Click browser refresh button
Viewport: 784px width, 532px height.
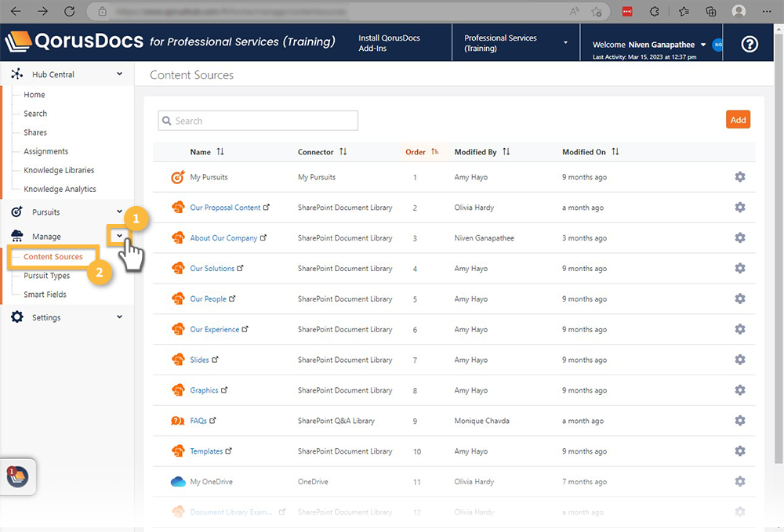[x=70, y=12]
